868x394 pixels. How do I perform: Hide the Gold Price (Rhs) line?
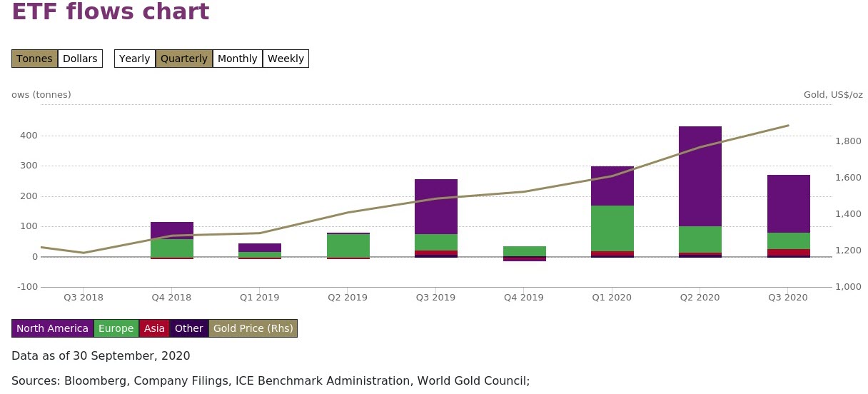click(253, 328)
